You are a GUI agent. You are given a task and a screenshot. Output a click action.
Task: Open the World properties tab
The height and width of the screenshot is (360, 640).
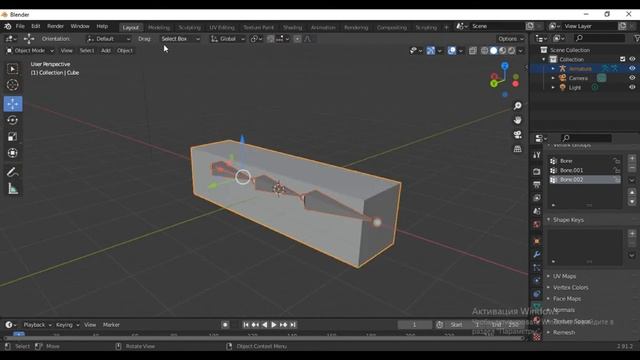[x=537, y=224]
